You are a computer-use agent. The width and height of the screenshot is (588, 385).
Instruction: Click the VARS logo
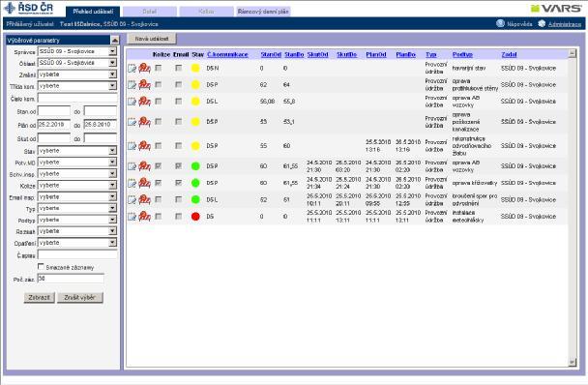click(556, 8)
